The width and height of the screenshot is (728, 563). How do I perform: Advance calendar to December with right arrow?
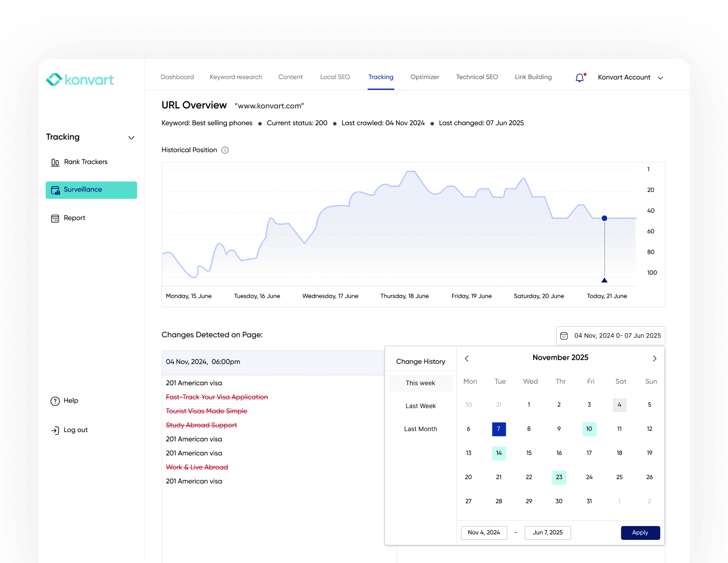click(x=654, y=358)
